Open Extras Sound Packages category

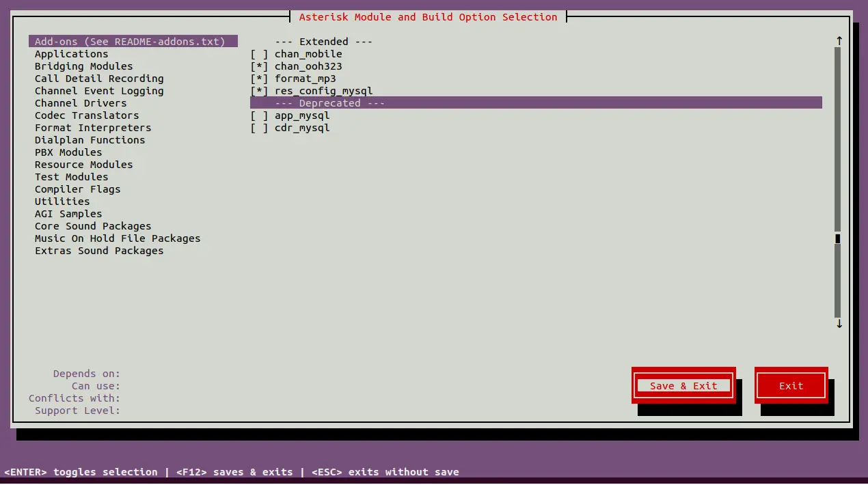pos(99,251)
